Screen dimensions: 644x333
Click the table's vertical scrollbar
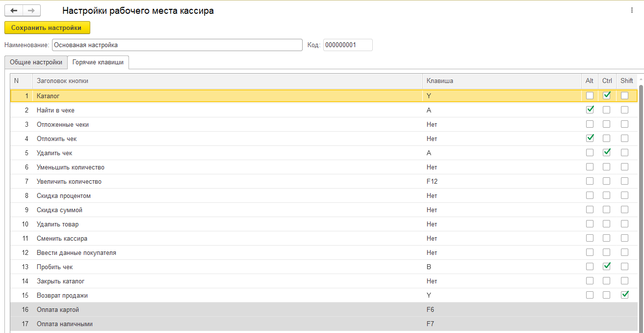(641, 196)
